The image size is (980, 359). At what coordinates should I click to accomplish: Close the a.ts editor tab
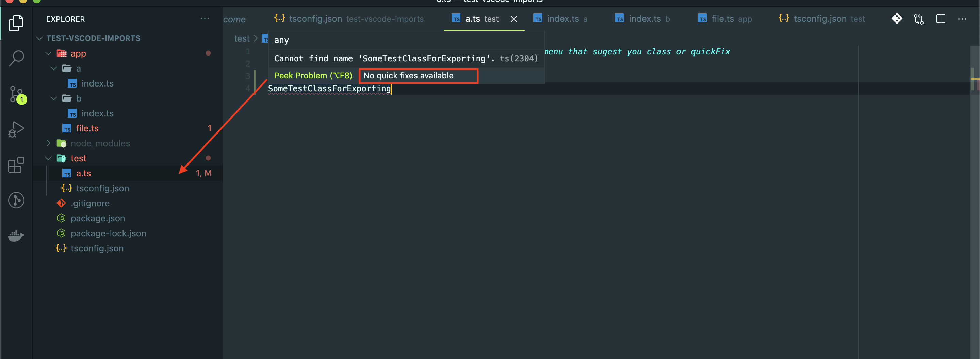[514, 19]
